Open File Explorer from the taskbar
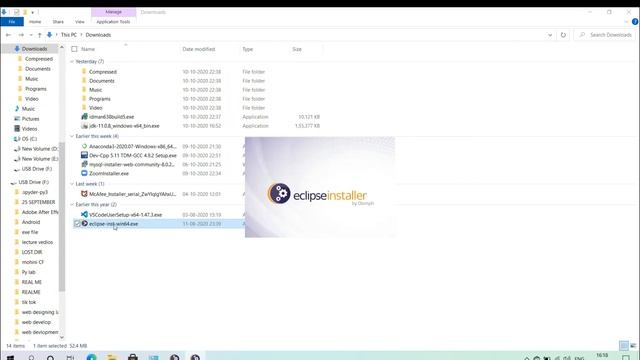 click(x=112, y=357)
